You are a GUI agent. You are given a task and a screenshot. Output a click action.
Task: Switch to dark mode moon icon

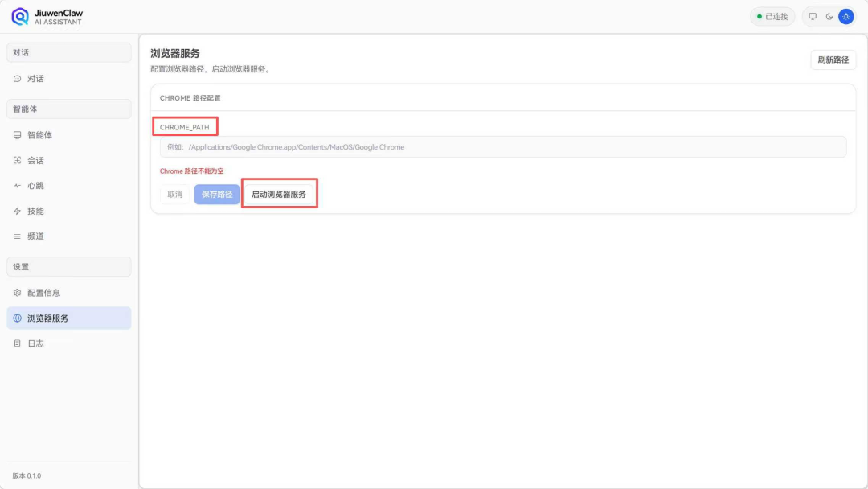(829, 17)
